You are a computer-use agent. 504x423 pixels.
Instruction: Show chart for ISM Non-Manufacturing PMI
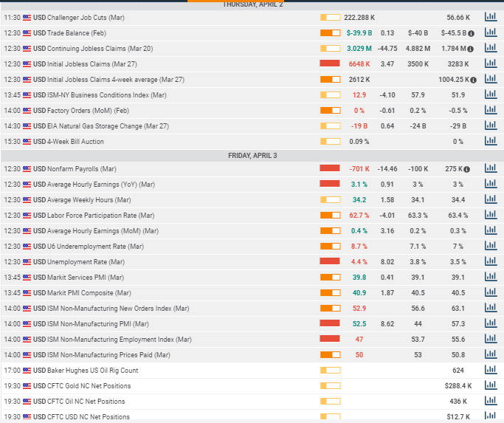pos(491,323)
